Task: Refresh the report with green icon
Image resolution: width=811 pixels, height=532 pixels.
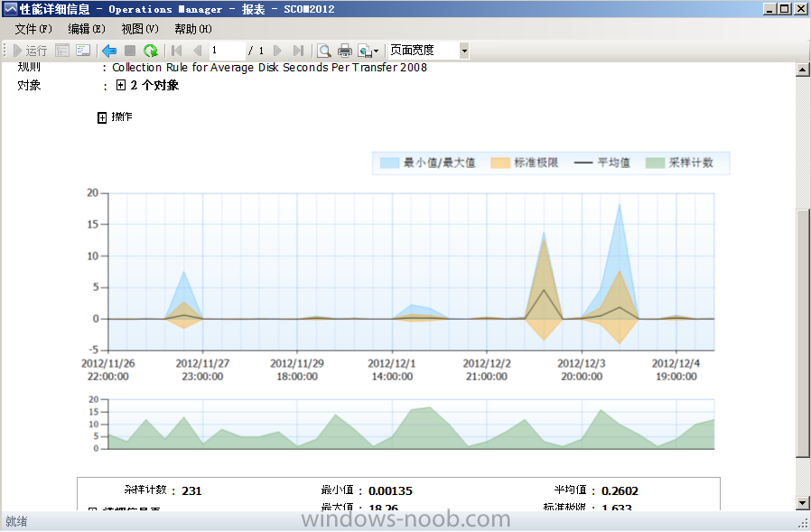Action: tap(151, 51)
